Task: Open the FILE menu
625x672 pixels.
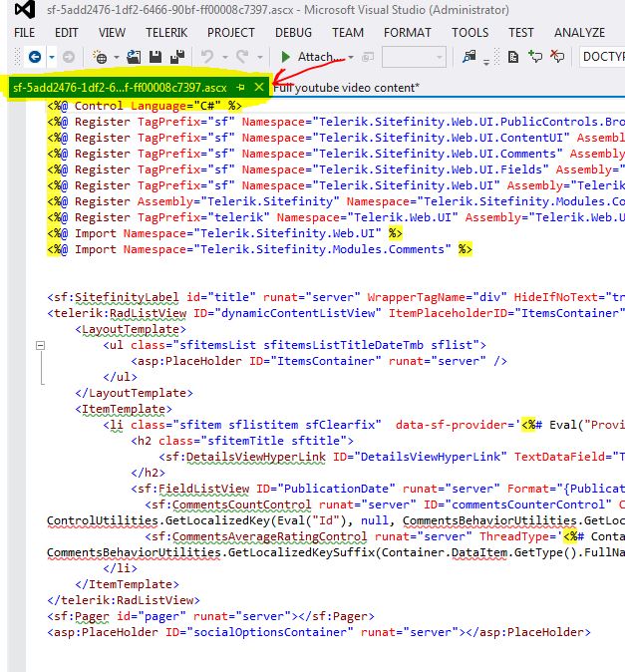Action: pyautogui.click(x=24, y=33)
